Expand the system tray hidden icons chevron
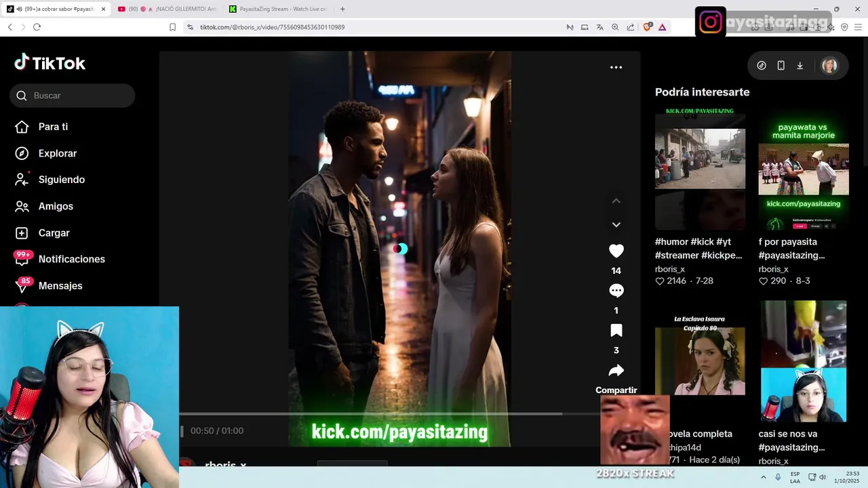Screen dimensions: 868x488 [764, 477]
